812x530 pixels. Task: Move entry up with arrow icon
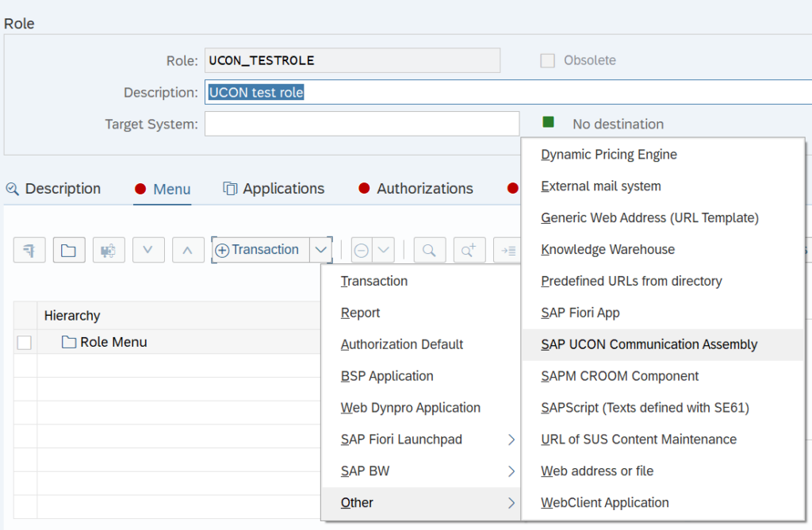(188, 250)
